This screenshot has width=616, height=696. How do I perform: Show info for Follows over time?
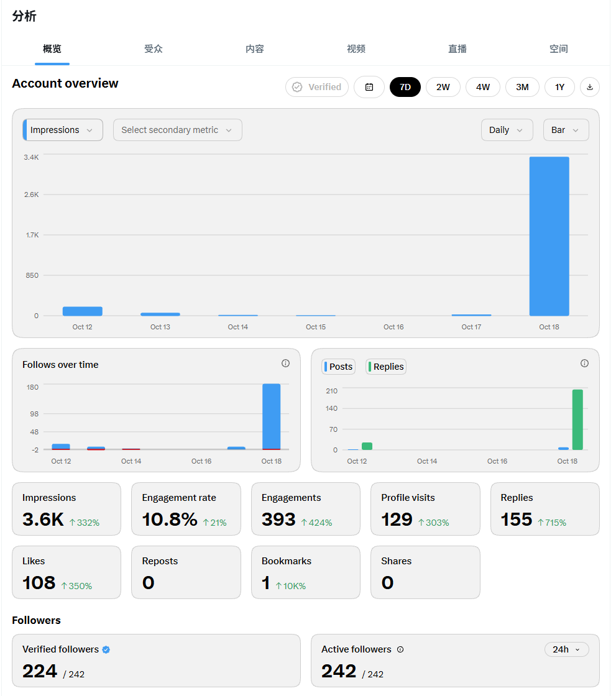(x=285, y=364)
